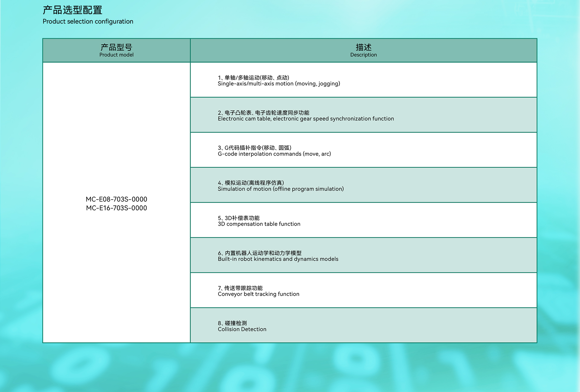This screenshot has height=392, width=580.
Task: Click 'Built-in robot kinematics and dynamics models' text
Action: pos(278,259)
